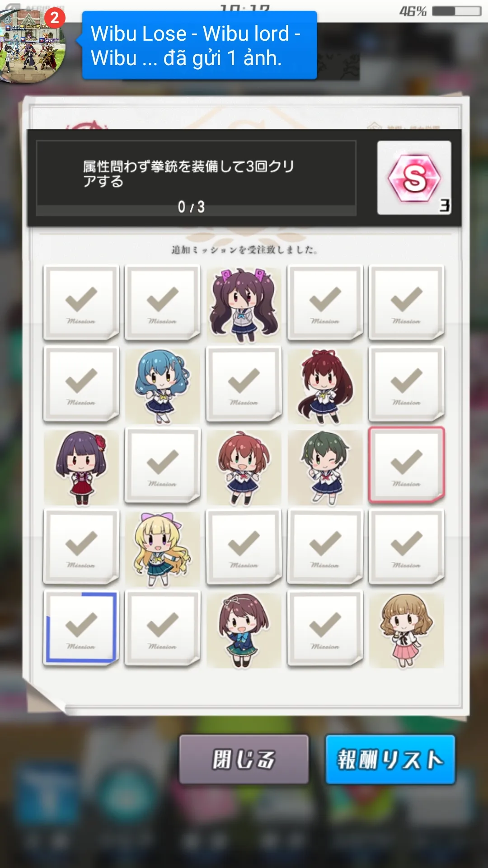
Task: Tap the pink S hexagon reward icon
Action: click(414, 178)
